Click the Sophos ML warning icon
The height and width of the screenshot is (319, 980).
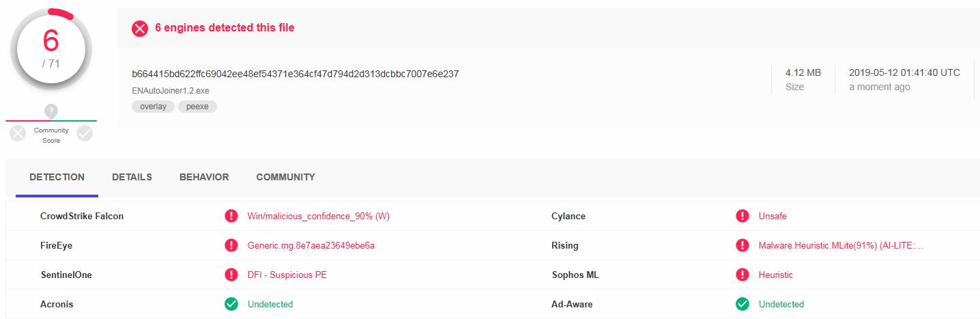pyautogui.click(x=743, y=275)
